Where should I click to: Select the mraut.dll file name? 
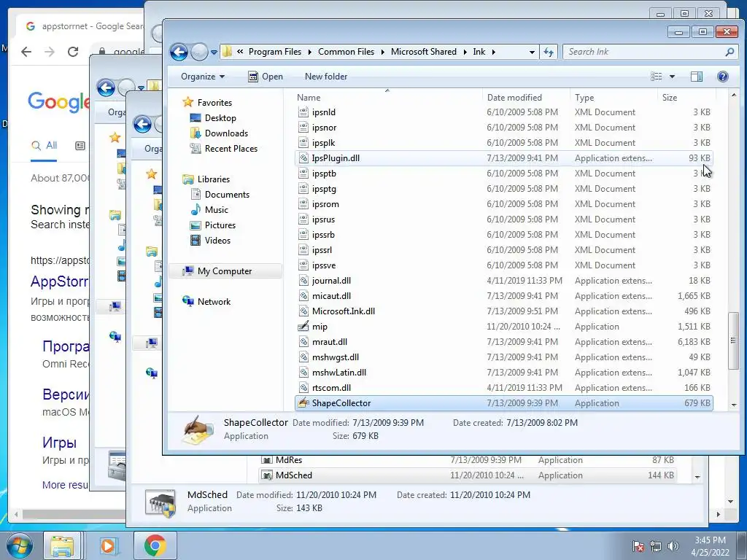click(329, 341)
